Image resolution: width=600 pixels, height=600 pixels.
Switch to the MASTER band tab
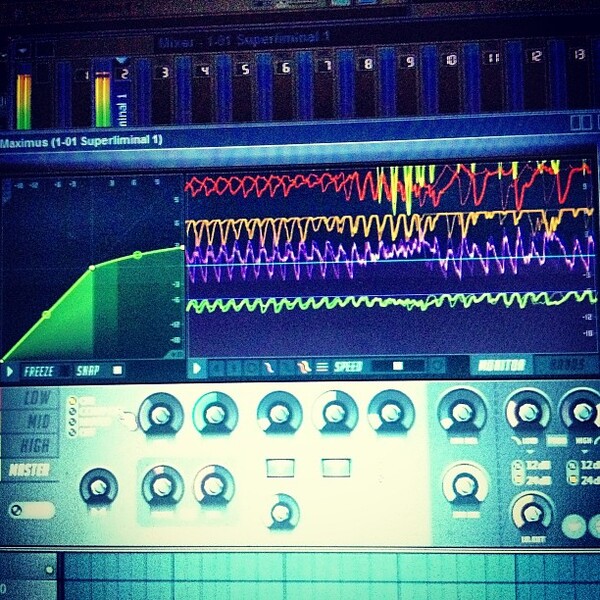[30, 470]
